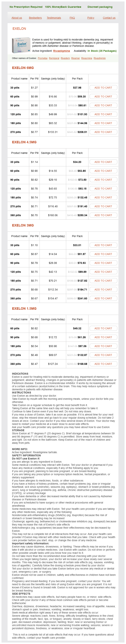
Task: Add Exelon 4.5mg 120 pills to cart
Action: tap(103, 189)
